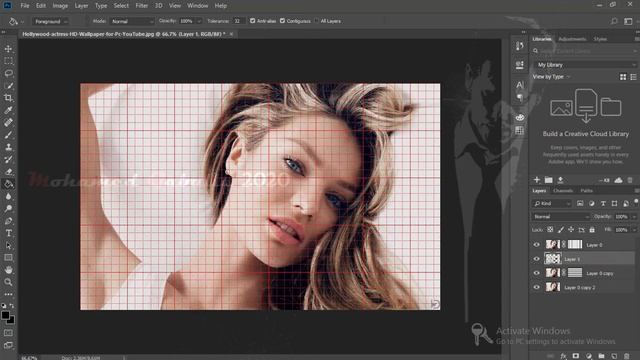Click the Tolerance value field
Viewport: 640px width, 360px height.
(x=238, y=21)
